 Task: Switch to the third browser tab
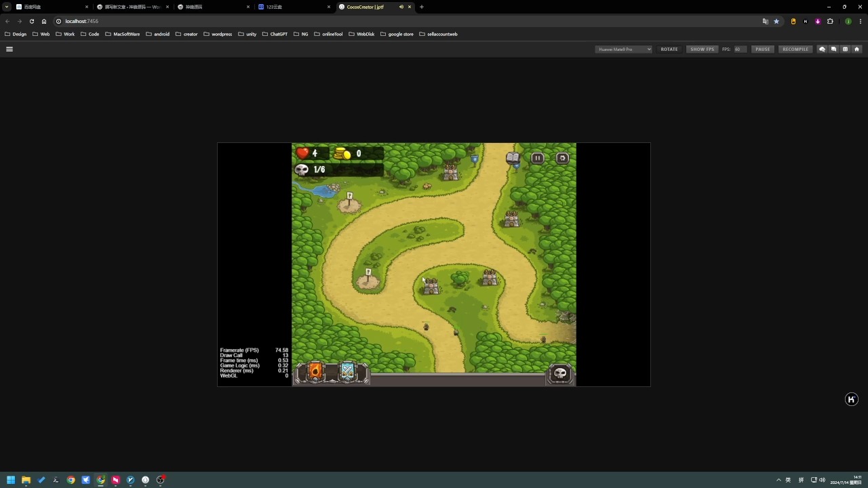(212, 7)
